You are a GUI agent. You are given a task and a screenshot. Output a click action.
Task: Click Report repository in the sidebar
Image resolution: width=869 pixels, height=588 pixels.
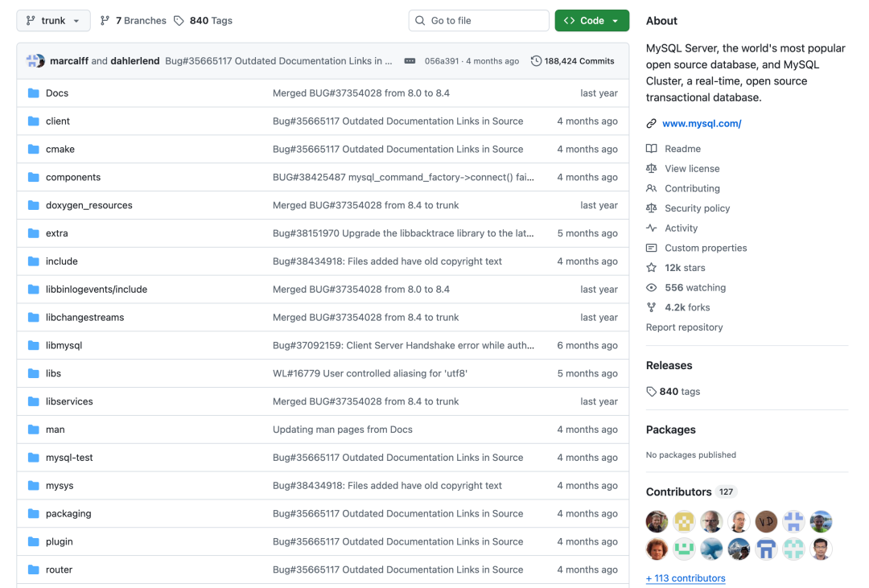[x=682, y=327]
